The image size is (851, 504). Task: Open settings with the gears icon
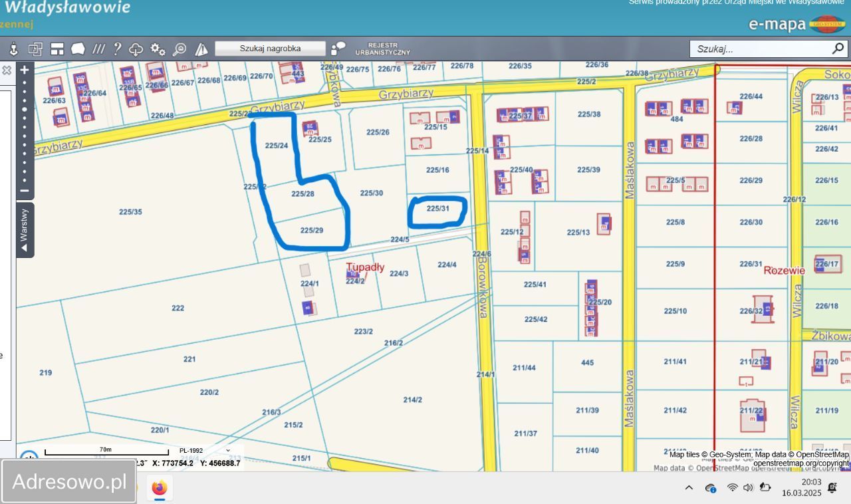pyautogui.click(x=158, y=49)
